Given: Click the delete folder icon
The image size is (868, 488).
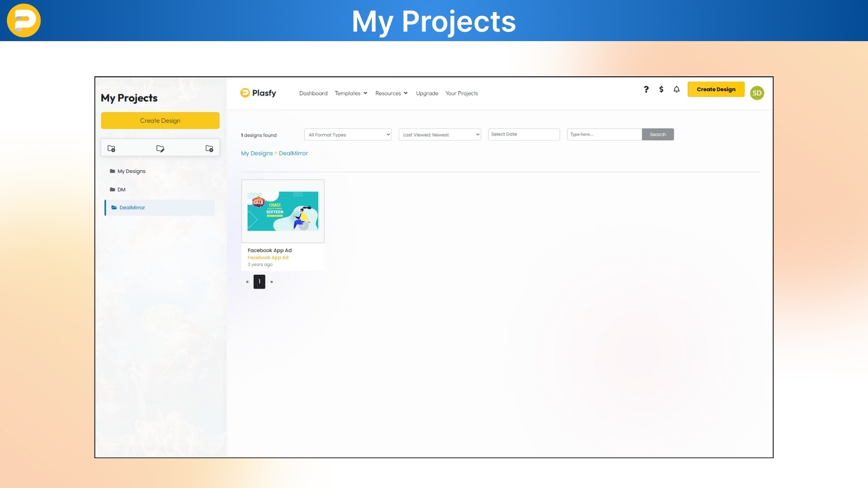Looking at the screenshot, I should 209,148.
